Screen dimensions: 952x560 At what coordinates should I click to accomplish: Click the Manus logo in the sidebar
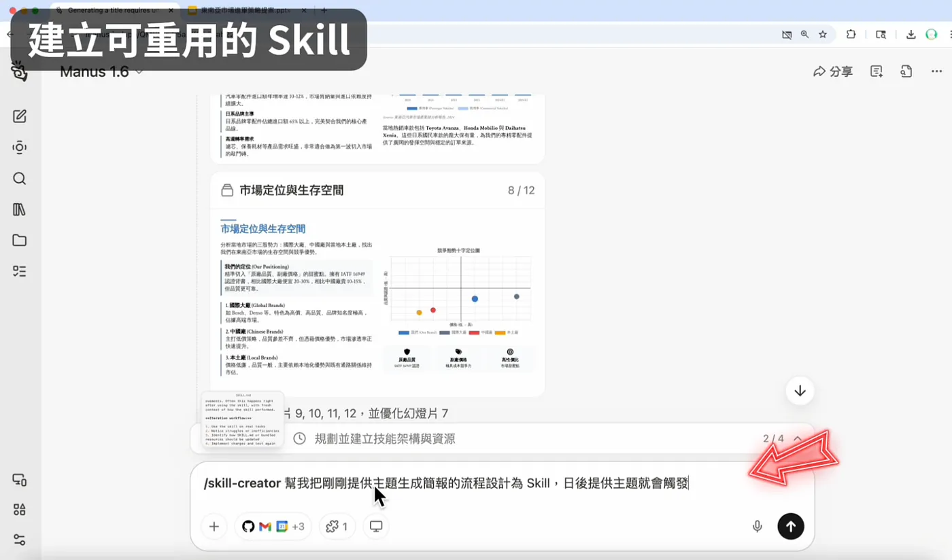[x=19, y=71]
